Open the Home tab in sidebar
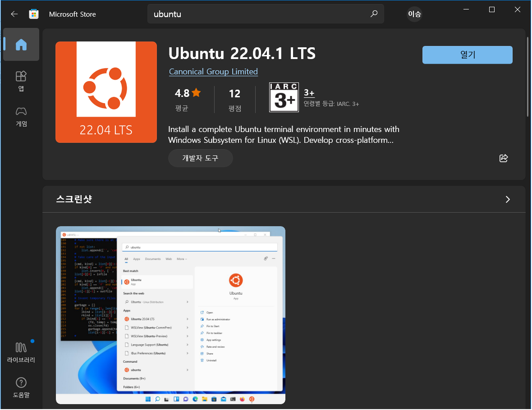 pyautogui.click(x=21, y=45)
